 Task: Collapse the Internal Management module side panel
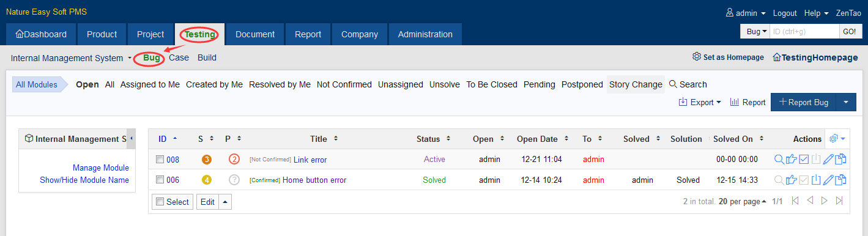[132, 139]
